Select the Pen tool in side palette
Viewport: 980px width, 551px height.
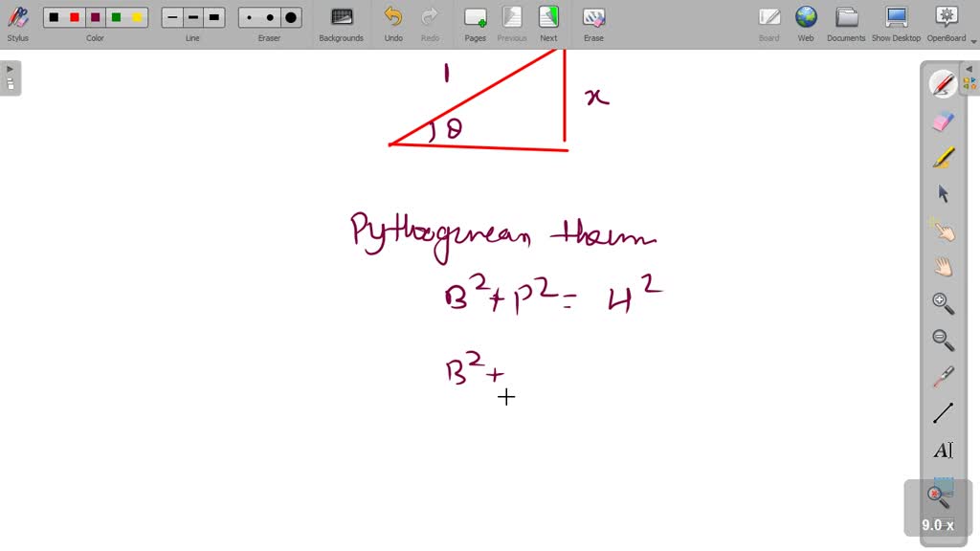pos(943,85)
